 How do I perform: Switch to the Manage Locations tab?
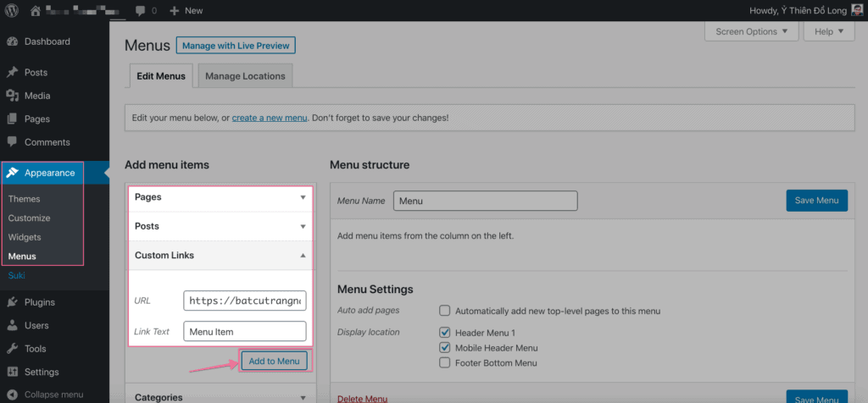point(245,76)
